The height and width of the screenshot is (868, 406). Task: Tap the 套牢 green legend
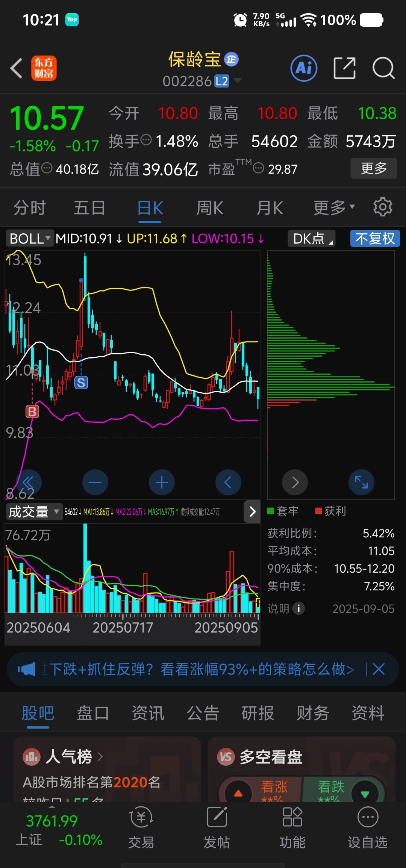click(283, 511)
